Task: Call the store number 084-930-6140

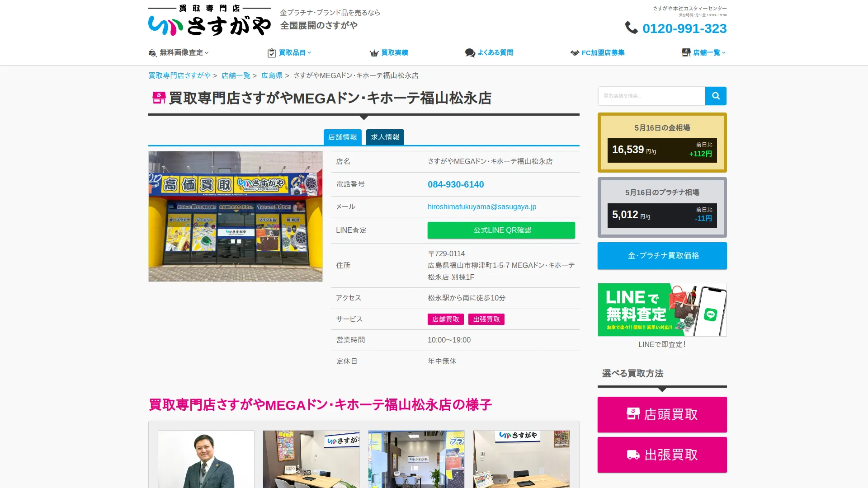Action: click(x=456, y=184)
